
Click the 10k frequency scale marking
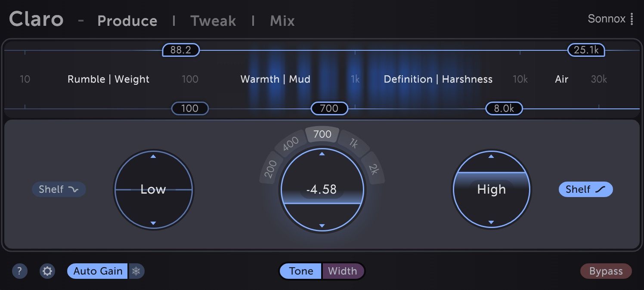(x=520, y=79)
